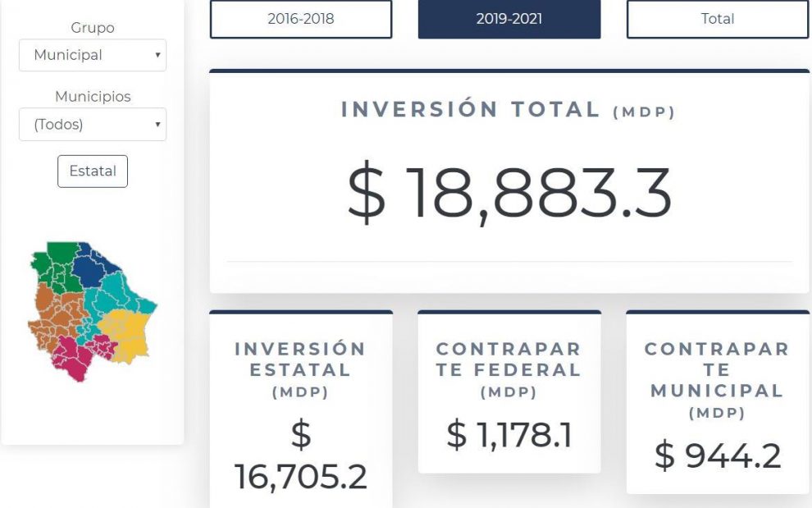Select the 2019-2021 period tab
The height and width of the screenshot is (508, 812).
coord(509,19)
